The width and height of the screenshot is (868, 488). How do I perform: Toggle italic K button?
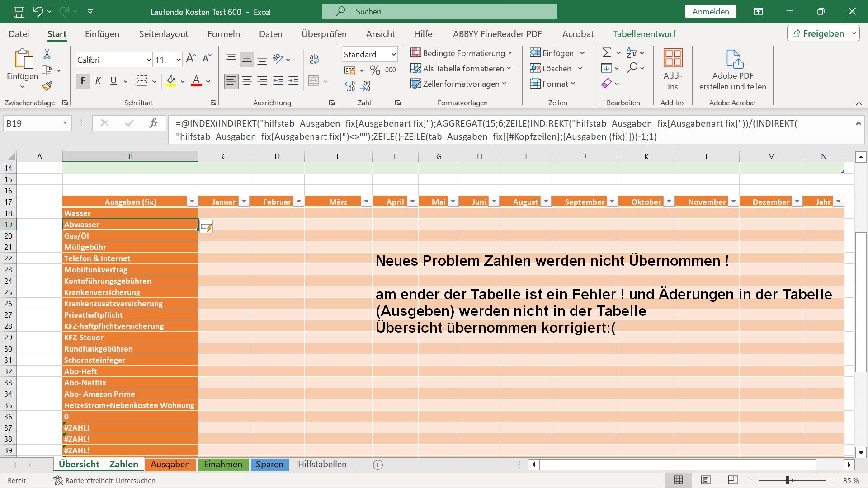pos(98,81)
